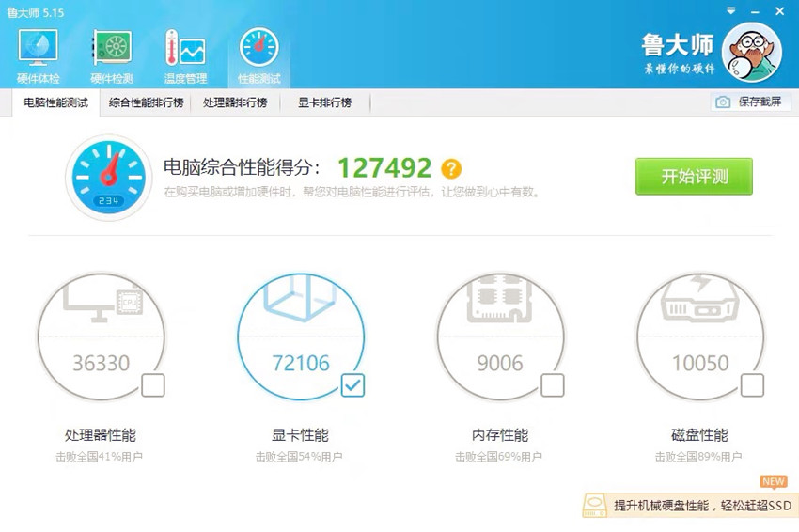The height and width of the screenshot is (532, 799).
Task: Click the 击败全国89%用户 text
Action: coord(698,457)
